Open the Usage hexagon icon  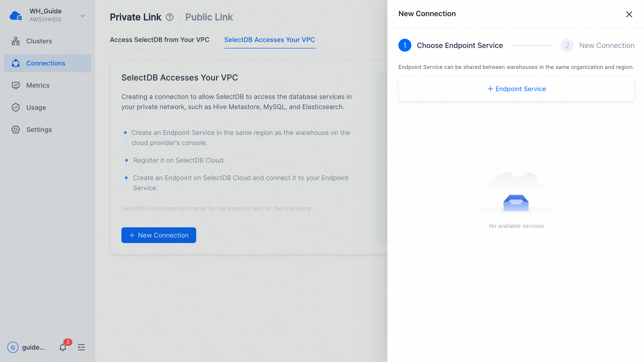coord(15,107)
